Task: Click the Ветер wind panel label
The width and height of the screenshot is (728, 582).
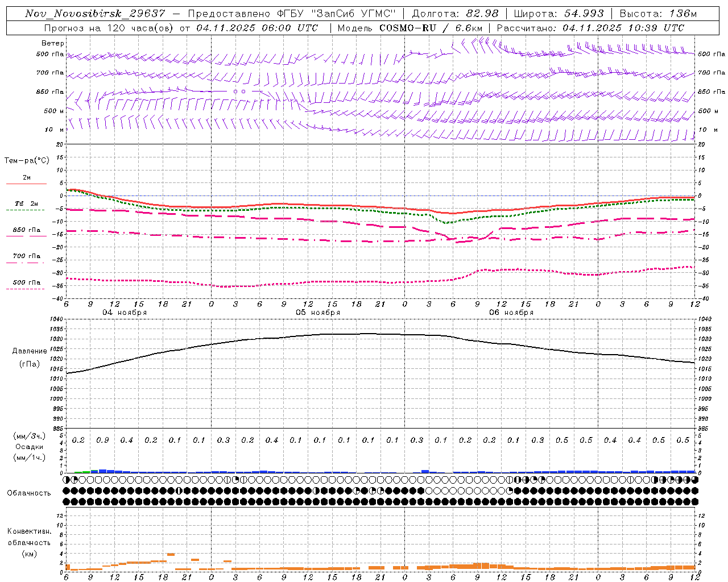Action: [x=53, y=43]
